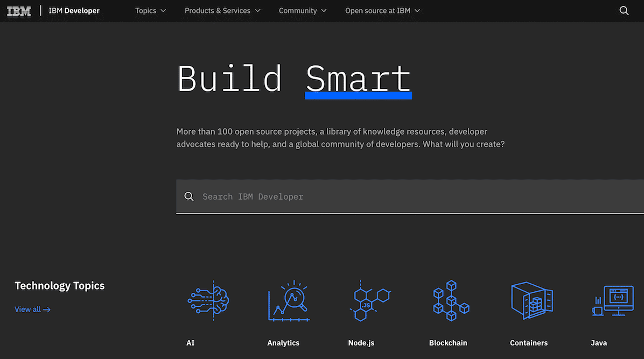
Task: Click the Technology Topics heading
Action: 60,285
